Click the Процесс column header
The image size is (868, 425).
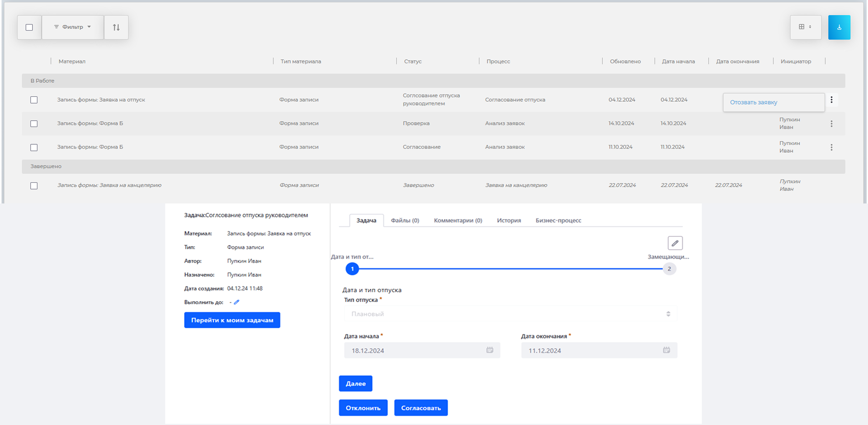click(498, 61)
